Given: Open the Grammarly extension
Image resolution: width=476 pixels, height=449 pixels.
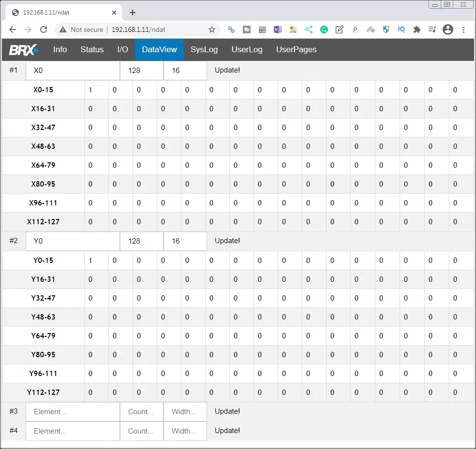Looking at the screenshot, I should pyautogui.click(x=324, y=29).
